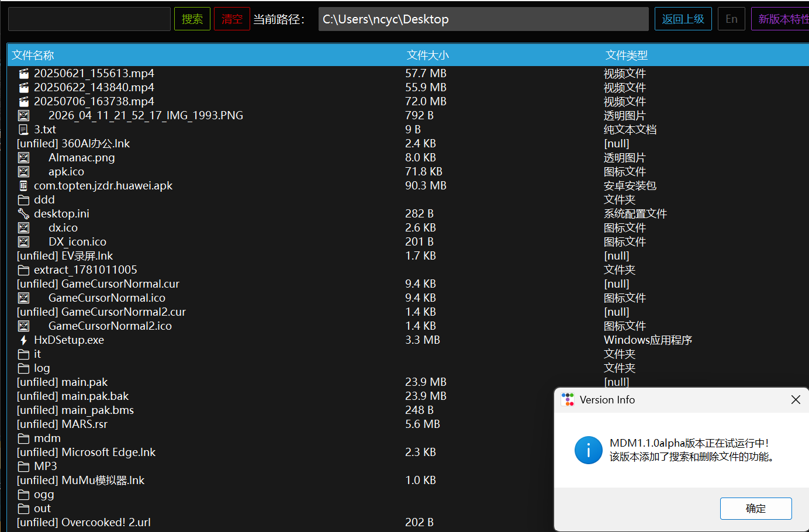
Task: Click into the search text box
Action: coord(89,19)
